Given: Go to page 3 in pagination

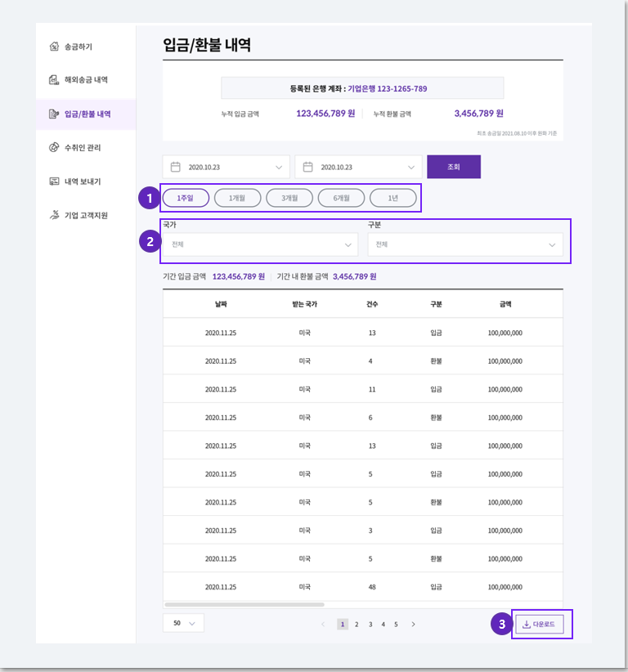Looking at the screenshot, I should point(370,625).
